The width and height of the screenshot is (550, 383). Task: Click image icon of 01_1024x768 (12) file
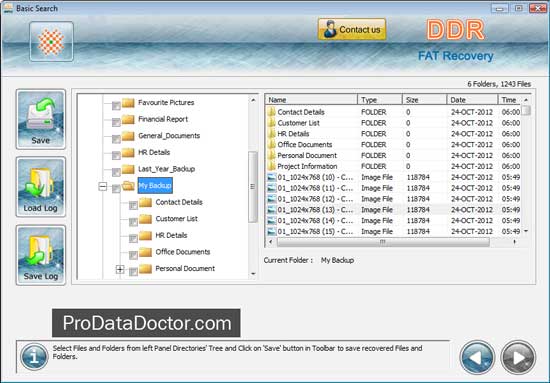[271, 199]
